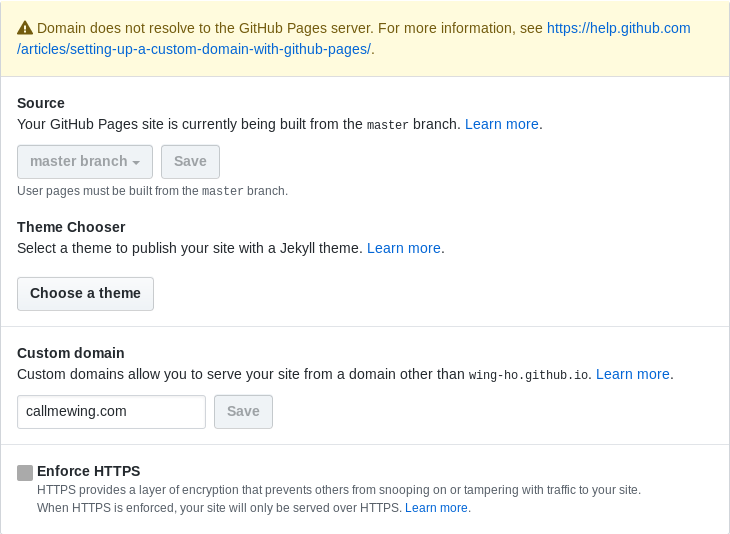Click the User pages must be built note
730x534 pixels.
click(153, 191)
